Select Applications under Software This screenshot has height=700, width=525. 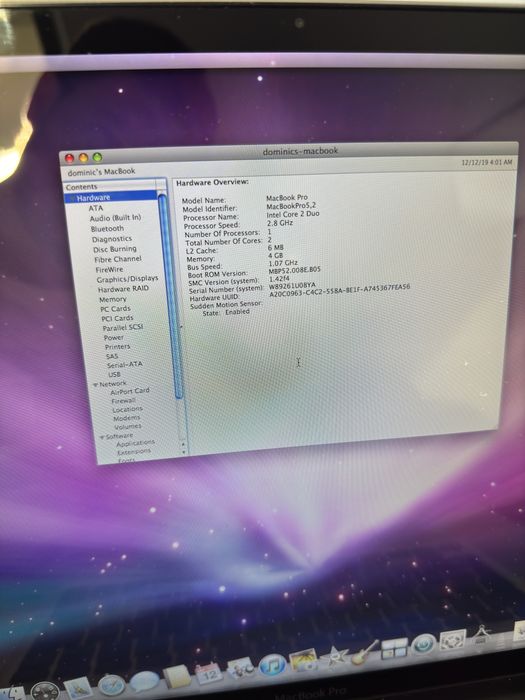click(x=135, y=443)
